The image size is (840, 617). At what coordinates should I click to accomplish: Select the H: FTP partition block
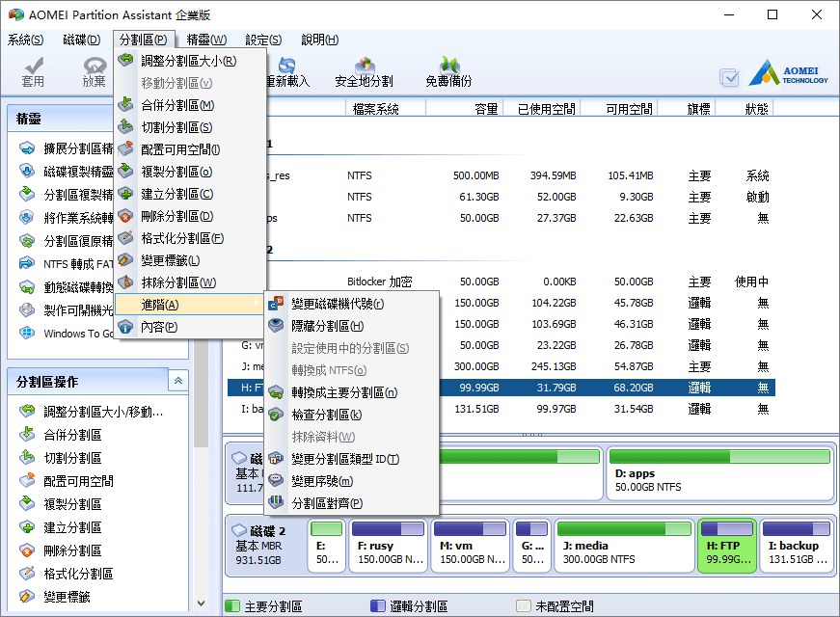(x=727, y=546)
